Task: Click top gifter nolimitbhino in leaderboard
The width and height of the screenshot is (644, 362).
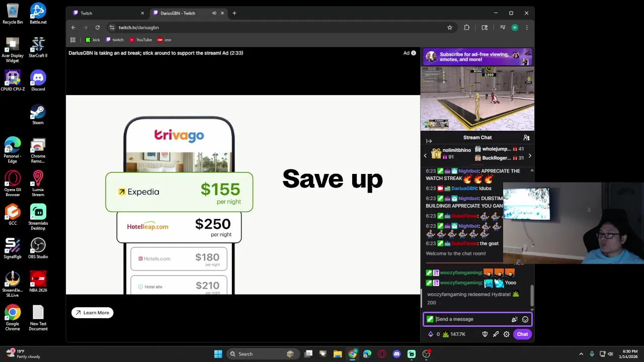Action: click(x=451, y=153)
